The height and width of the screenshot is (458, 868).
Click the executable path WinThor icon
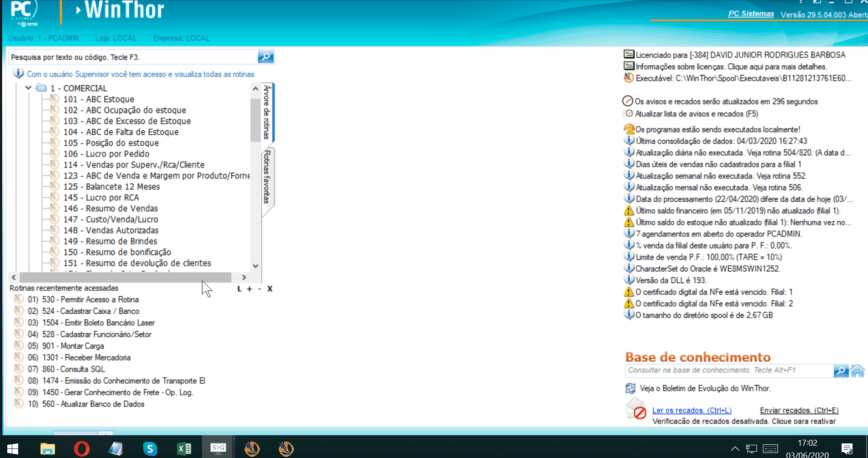629,78
